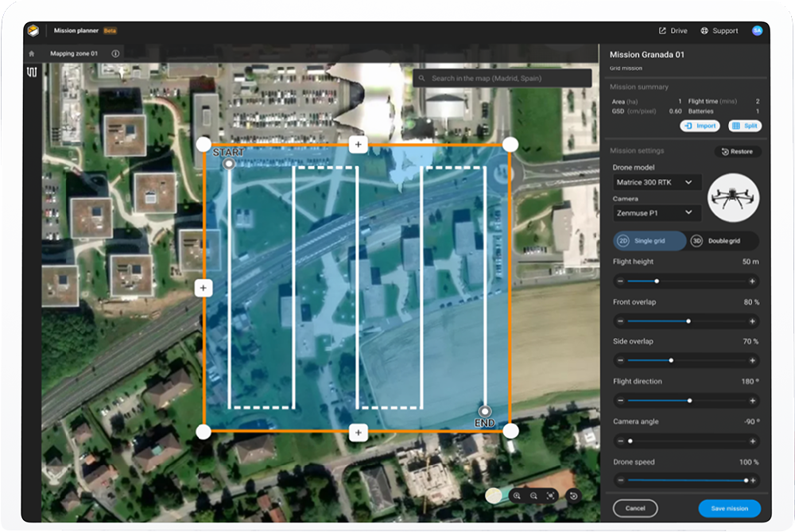
Task: Zoom out on the map
Action: pos(533,495)
